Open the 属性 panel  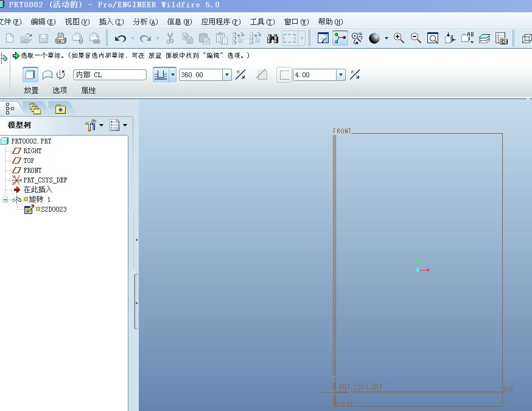coord(88,91)
